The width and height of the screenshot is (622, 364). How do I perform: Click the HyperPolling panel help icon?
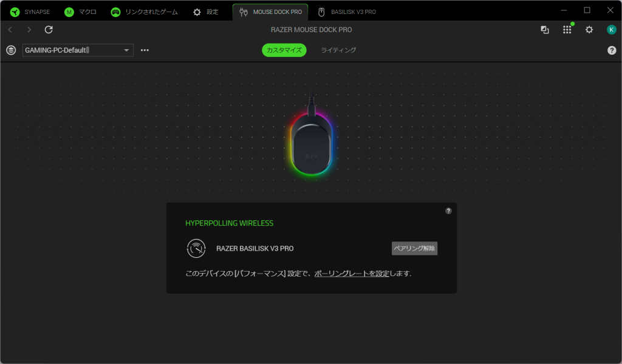[x=448, y=211]
